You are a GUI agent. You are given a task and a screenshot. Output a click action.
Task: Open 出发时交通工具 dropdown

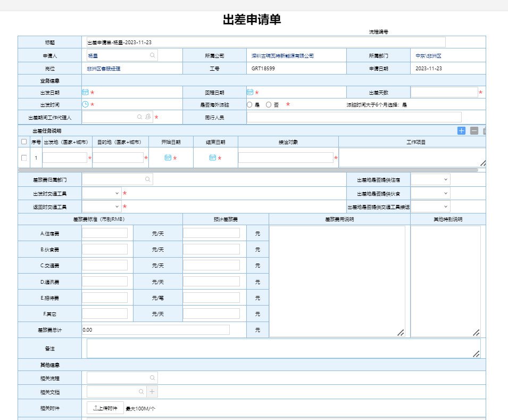coord(102,193)
